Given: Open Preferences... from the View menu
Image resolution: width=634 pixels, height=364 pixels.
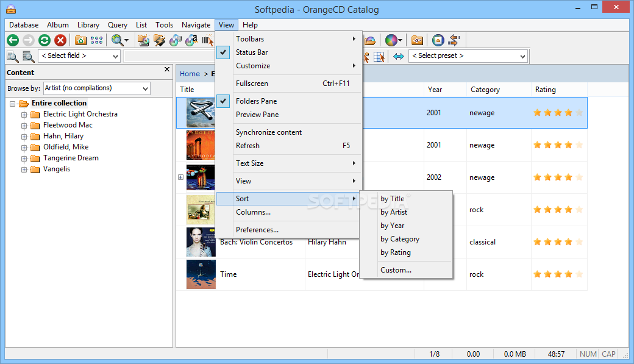Looking at the screenshot, I should (x=289, y=230).
